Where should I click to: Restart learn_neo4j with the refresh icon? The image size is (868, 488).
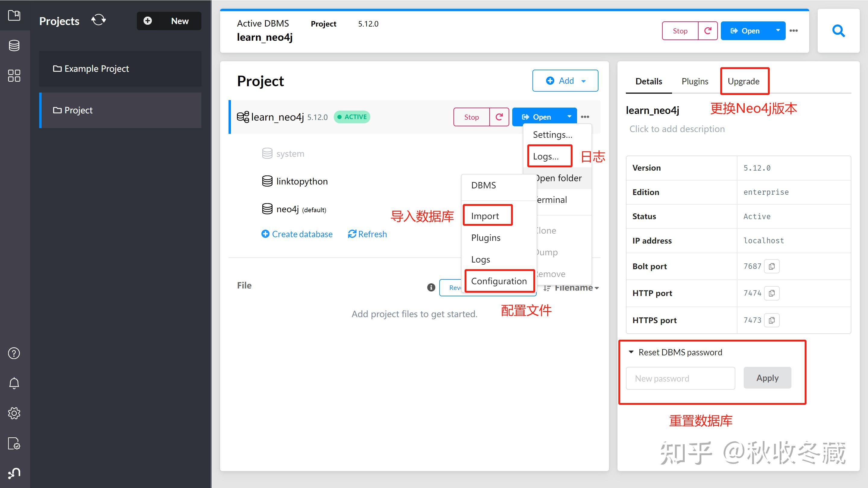(499, 117)
